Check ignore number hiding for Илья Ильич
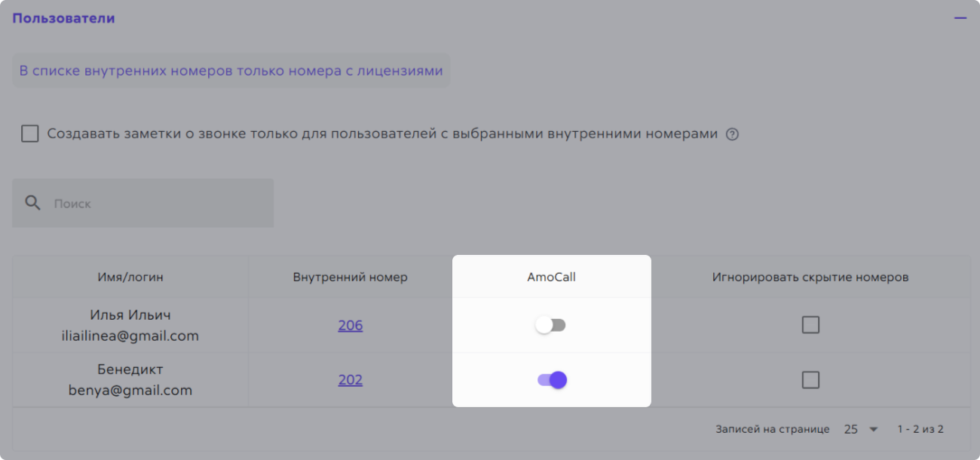The width and height of the screenshot is (980, 460). [x=810, y=325]
